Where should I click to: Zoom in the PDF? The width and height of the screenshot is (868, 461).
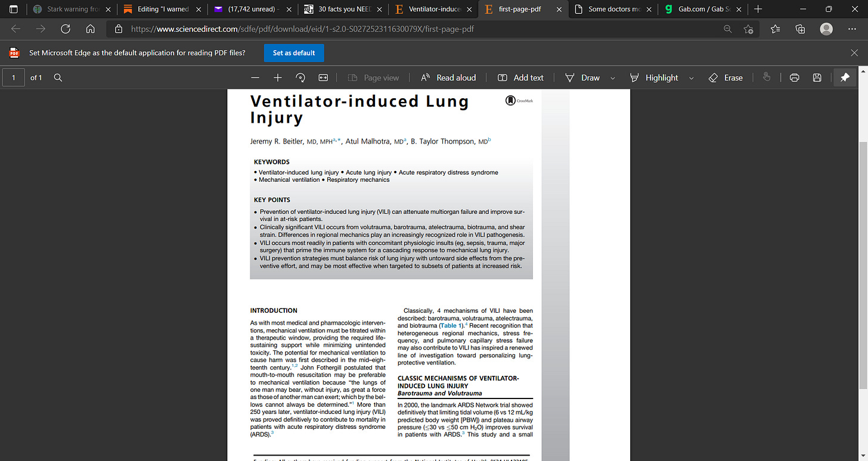coord(278,77)
